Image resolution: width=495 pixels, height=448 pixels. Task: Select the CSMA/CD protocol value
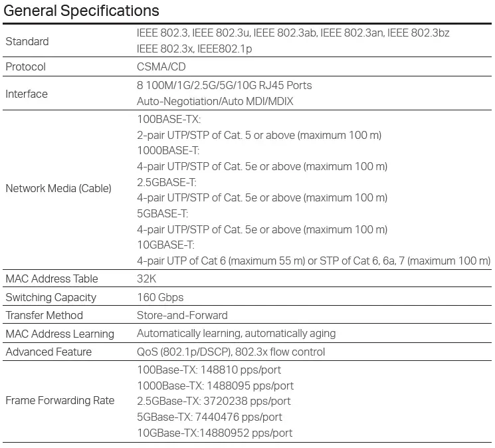click(x=161, y=67)
